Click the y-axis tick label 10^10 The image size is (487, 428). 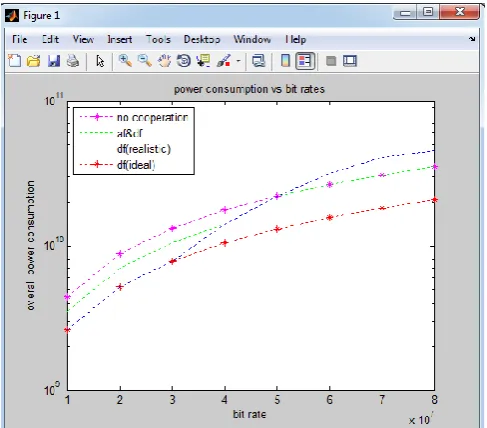click(x=54, y=244)
